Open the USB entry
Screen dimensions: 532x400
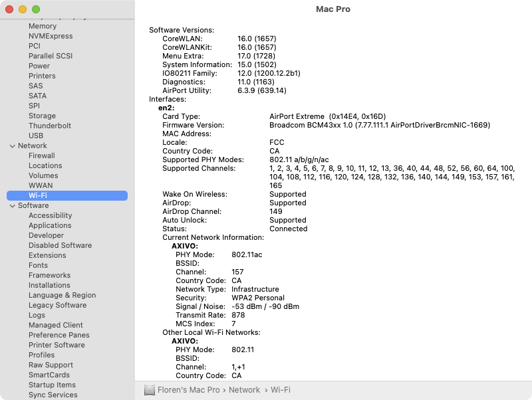point(36,136)
